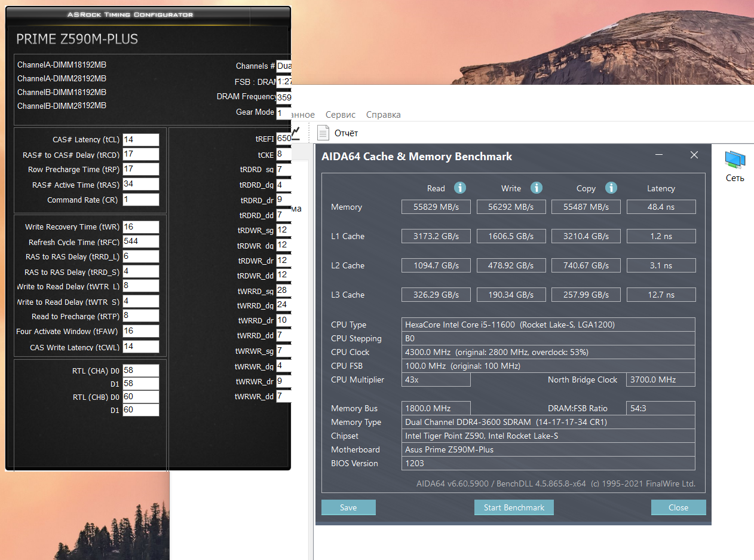The height and width of the screenshot is (560, 754).
Task: Click the CPU Clock 4300.0 MHz value
Action: click(x=548, y=352)
